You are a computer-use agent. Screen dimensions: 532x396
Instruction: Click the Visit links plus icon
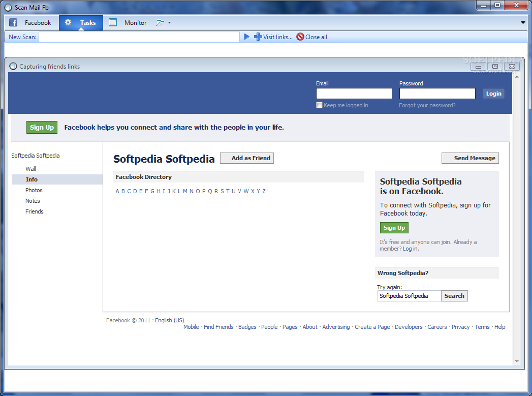pos(258,37)
